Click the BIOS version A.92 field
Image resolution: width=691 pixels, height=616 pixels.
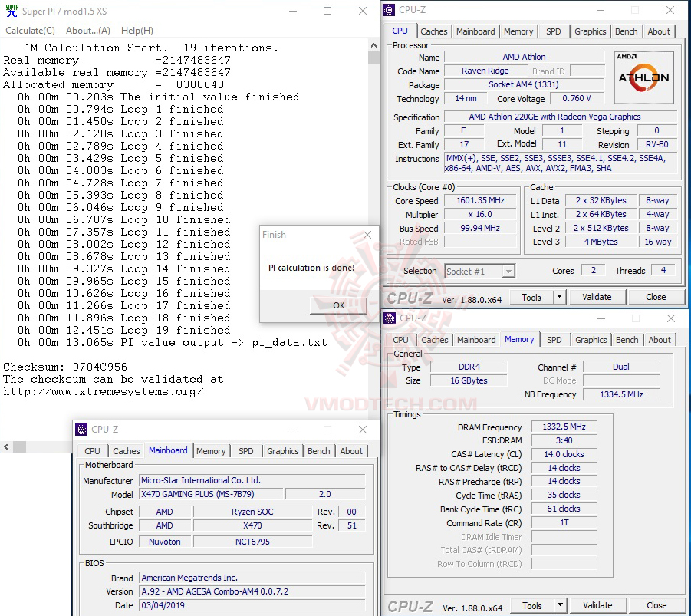coord(252,591)
